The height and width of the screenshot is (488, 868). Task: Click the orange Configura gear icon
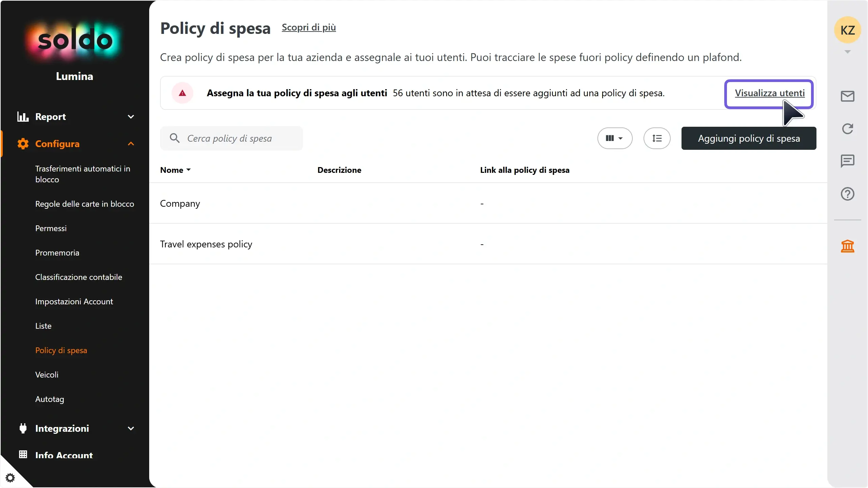coord(23,144)
